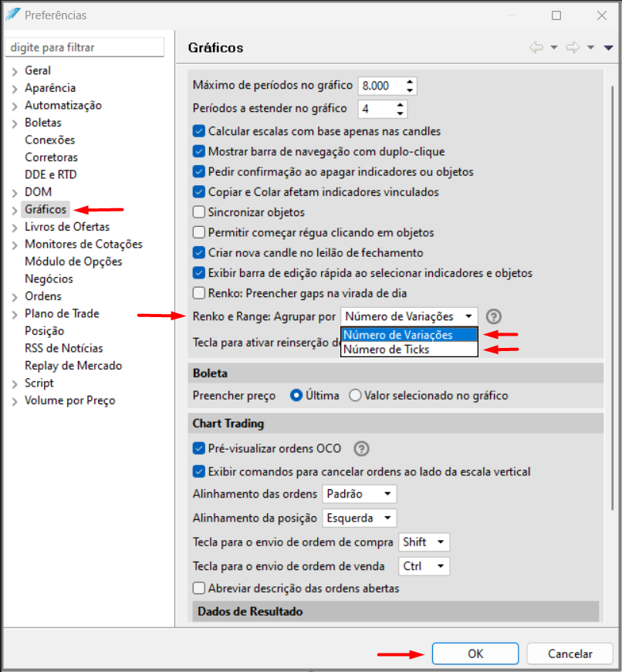Image resolution: width=622 pixels, height=672 pixels.
Task: Enable Permitir começar régua clicando em objetos
Action: [199, 232]
